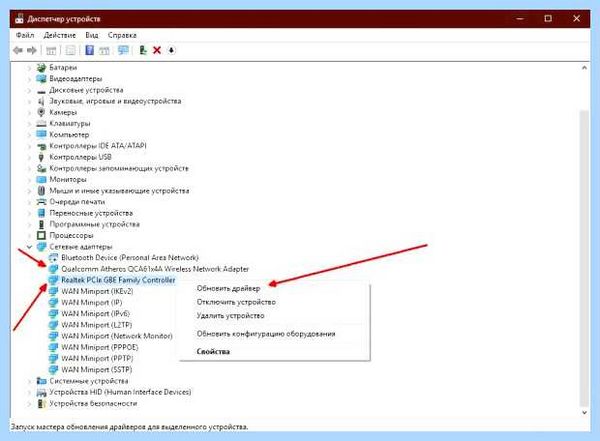Select the Bluetooth Device adapter icon
The height and width of the screenshot is (441, 600).
click(x=53, y=258)
